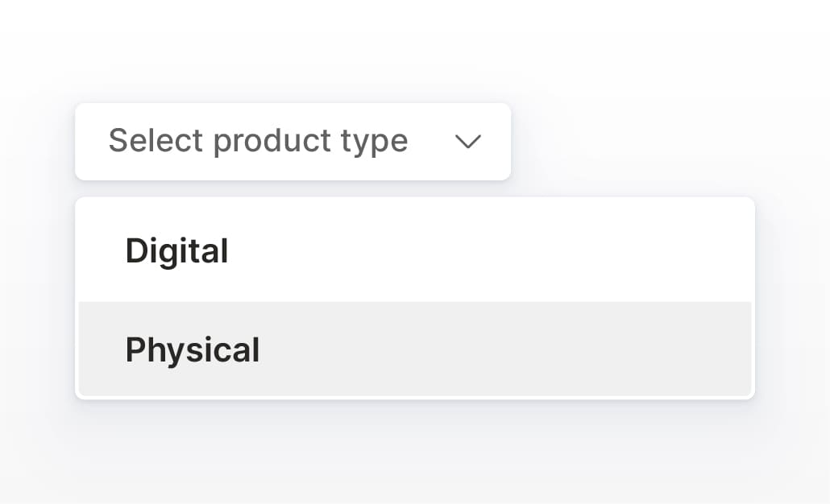Click the 'Select product type' placeholder text

(258, 142)
